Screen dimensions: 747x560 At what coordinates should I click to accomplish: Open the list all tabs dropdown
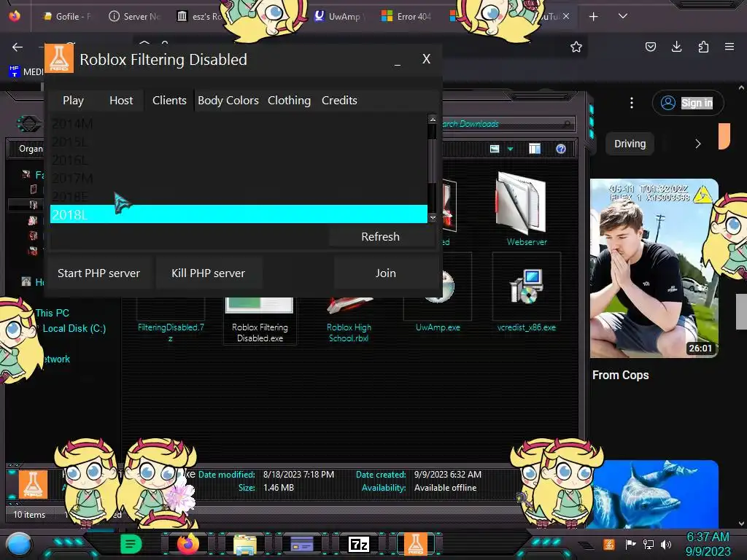[623, 16]
